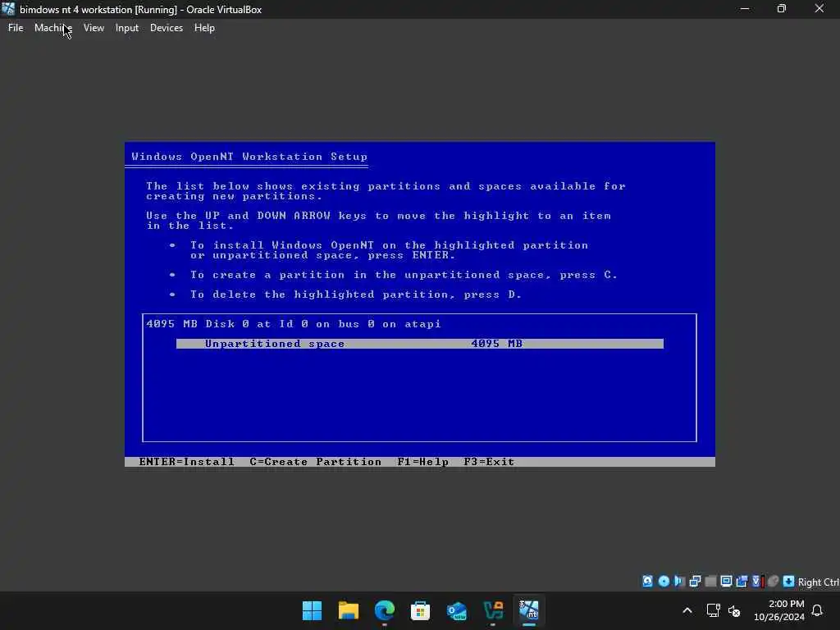840x630 pixels.
Task: Minimize the VirtualBox window
Action: pyautogui.click(x=745, y=8)
